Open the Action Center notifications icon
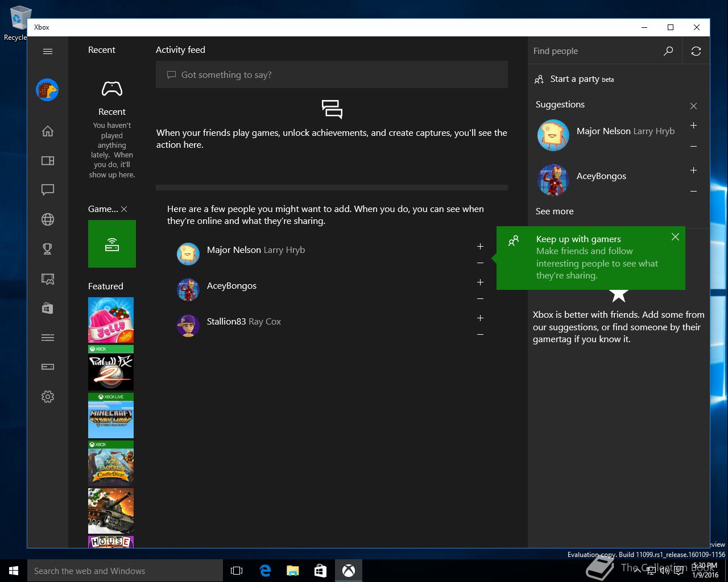The image size is (728, 582). tap(679, 571)
